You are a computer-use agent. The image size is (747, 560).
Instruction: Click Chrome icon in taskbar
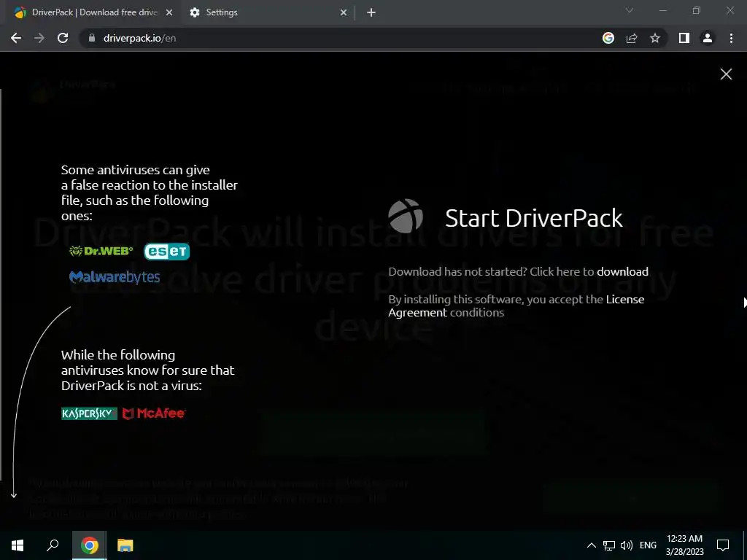pyautogui.click(x=89, y=545)
